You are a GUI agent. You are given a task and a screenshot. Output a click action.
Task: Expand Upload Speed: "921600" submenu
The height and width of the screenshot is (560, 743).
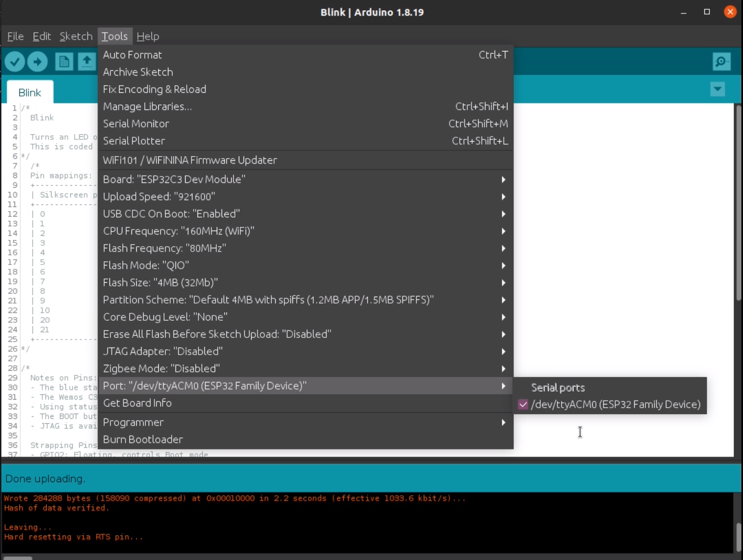(x=305, y=196)
